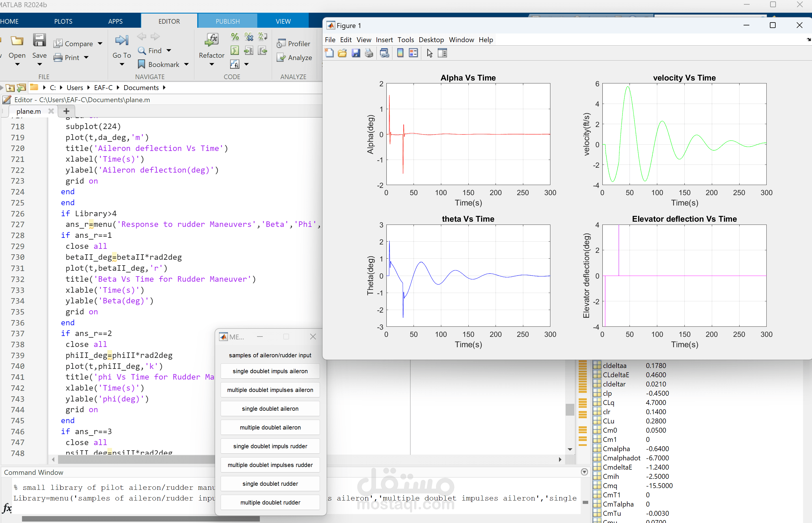Click the Comment (%) icon in CODE section

coord(235,37)
